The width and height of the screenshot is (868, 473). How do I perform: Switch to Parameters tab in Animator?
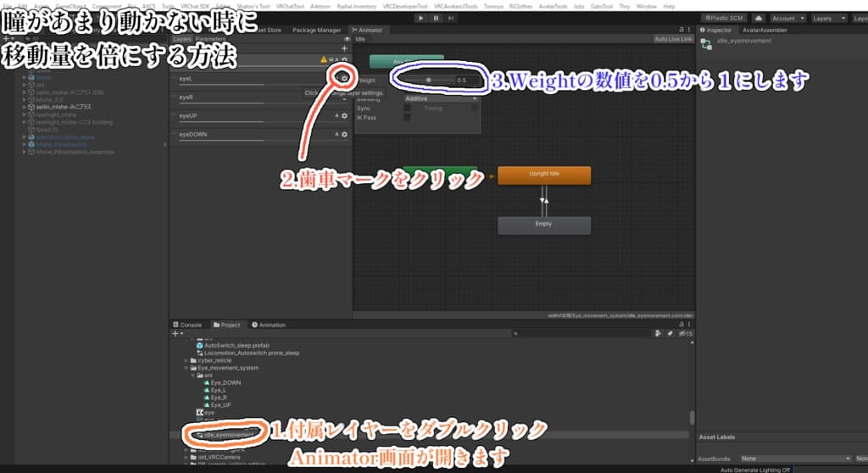(210, 39)
